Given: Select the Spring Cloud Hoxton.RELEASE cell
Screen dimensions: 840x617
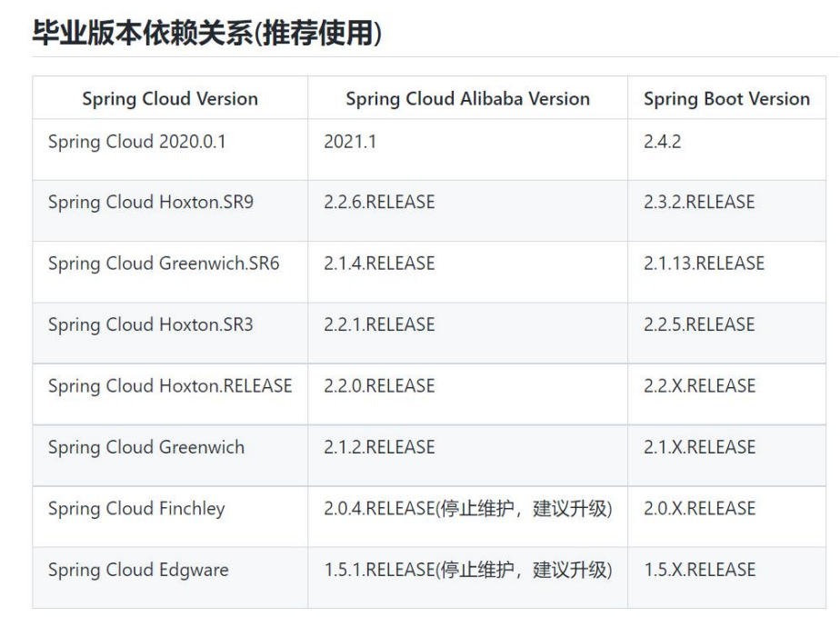Looking at the screenshot, I should click(170, 386).
